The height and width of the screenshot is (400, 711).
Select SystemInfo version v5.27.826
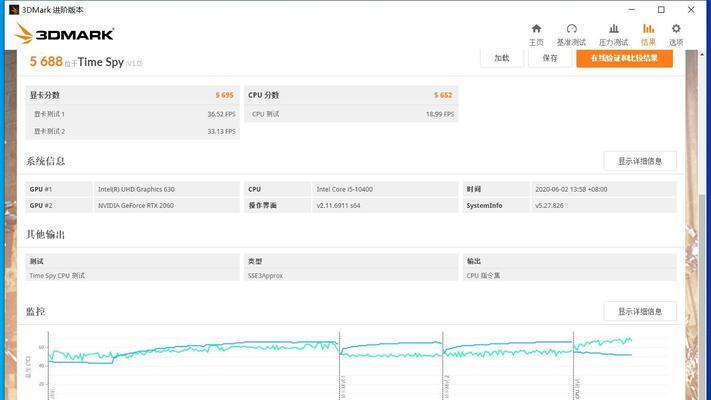pos(549,206)
